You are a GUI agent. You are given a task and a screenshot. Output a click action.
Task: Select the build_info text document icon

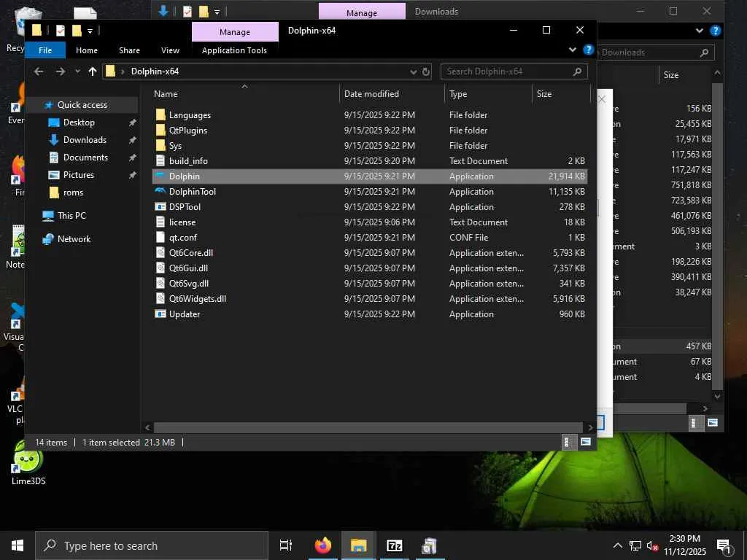tap(160, 161)
